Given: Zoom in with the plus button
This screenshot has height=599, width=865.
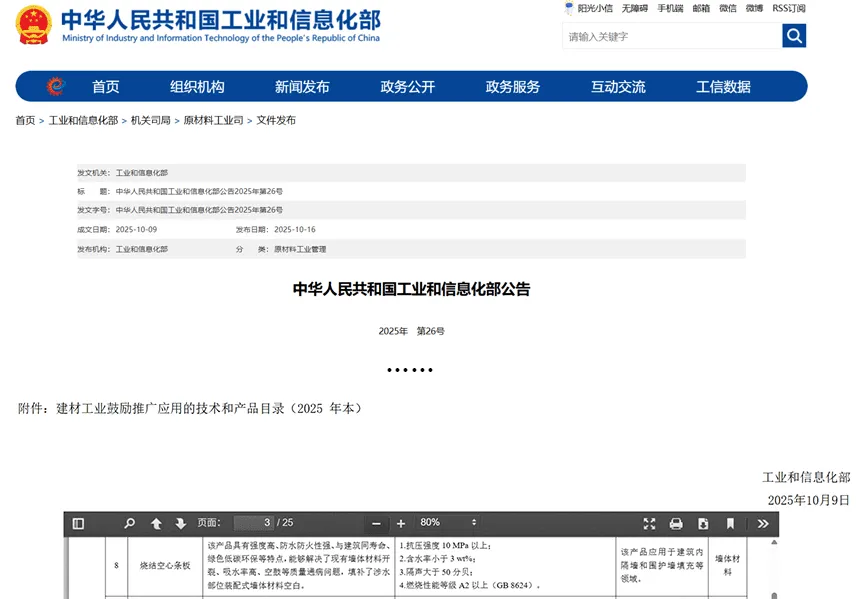Looking at the screenshot, I should [x=401, y=523].
